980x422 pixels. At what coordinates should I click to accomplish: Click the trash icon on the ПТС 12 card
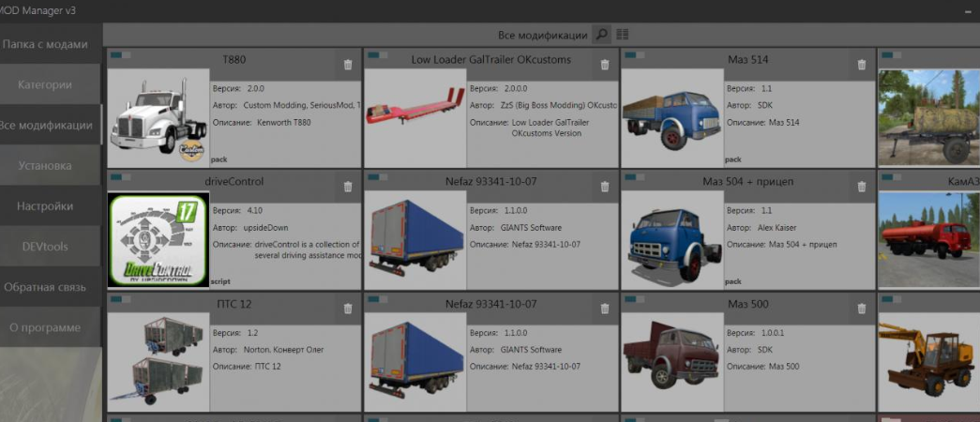[348, 309]
